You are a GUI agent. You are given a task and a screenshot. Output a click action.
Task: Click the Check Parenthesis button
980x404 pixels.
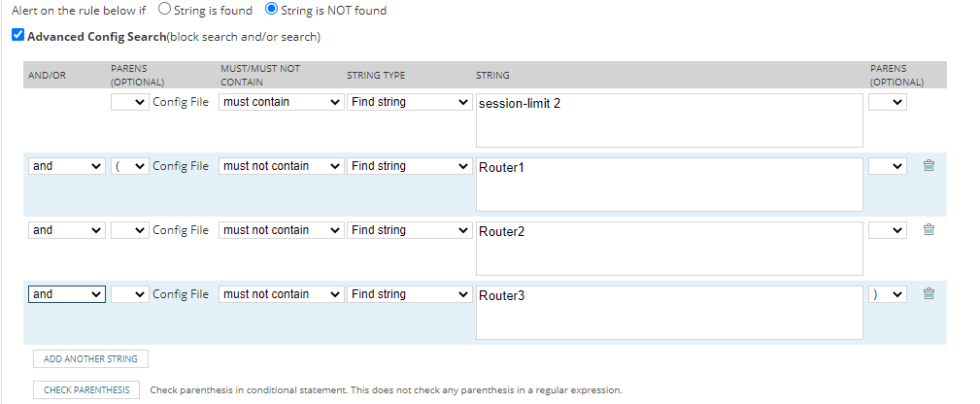click(86, 390)
